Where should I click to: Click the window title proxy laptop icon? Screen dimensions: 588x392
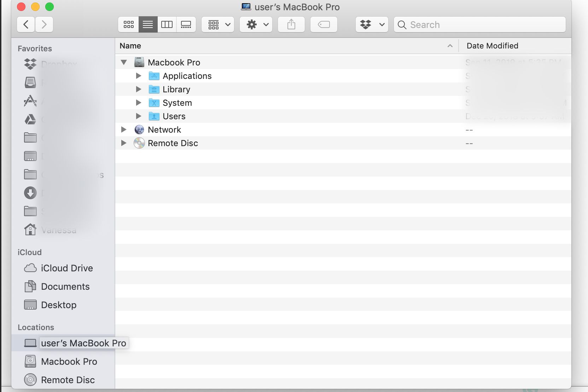tap(246, 7)
